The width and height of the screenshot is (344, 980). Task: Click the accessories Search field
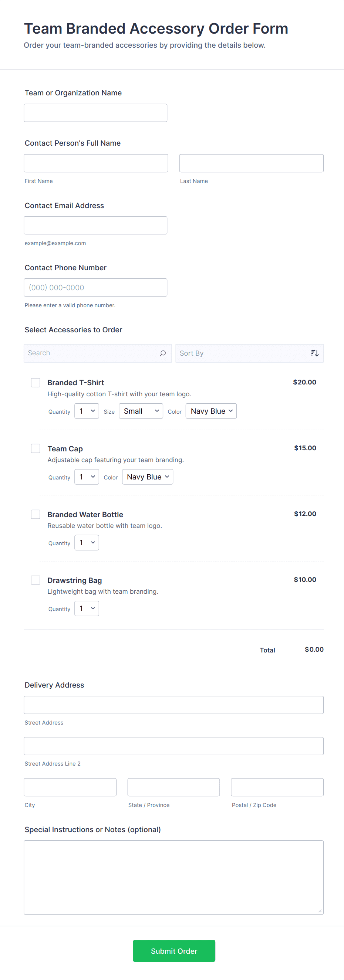91,353
